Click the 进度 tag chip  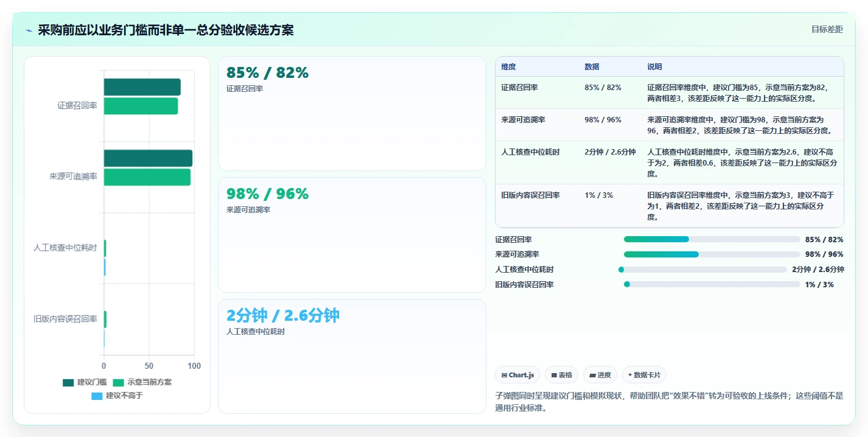click(600, 375)
